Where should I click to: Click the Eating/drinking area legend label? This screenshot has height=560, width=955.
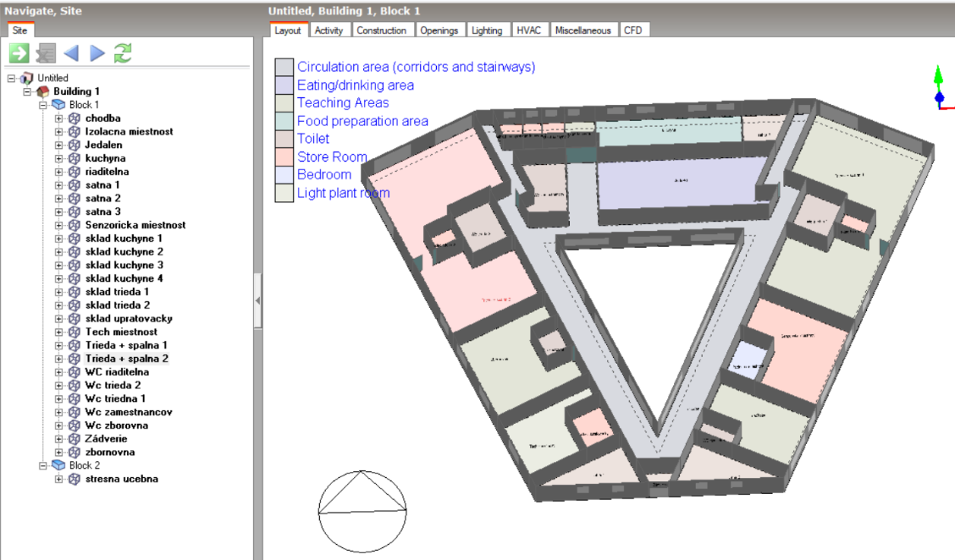pyautogui.click(x=356, y=85)
